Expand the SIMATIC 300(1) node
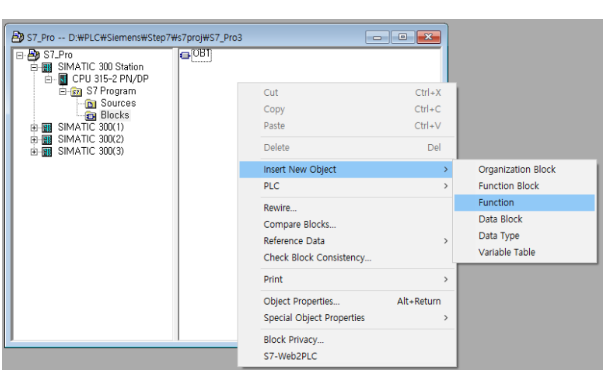 tap(34, 128)
